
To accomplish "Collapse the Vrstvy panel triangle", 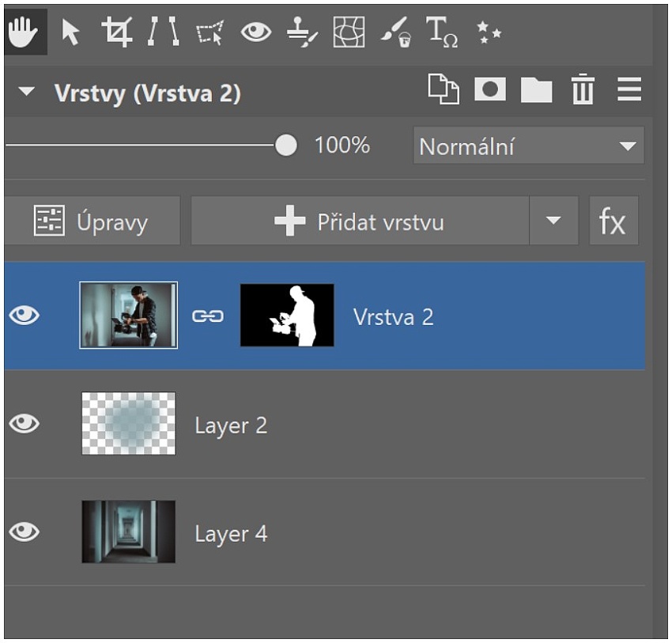I will pyautogui.click(x=27, y=91).
